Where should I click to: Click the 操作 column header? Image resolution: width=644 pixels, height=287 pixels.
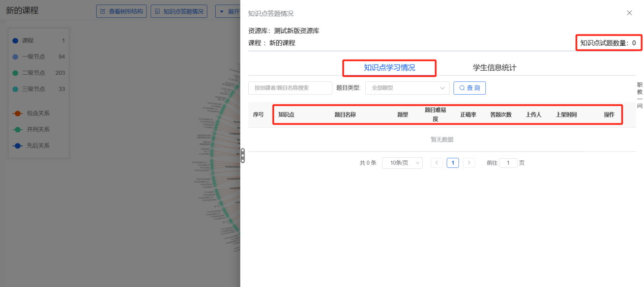(609, 114)
